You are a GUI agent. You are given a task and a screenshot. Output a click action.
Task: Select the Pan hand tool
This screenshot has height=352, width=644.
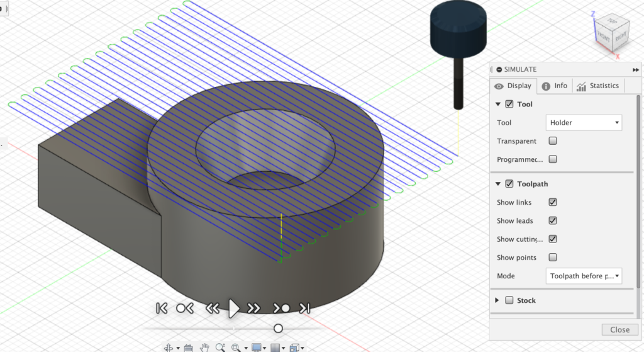click(x=204, y=347)
